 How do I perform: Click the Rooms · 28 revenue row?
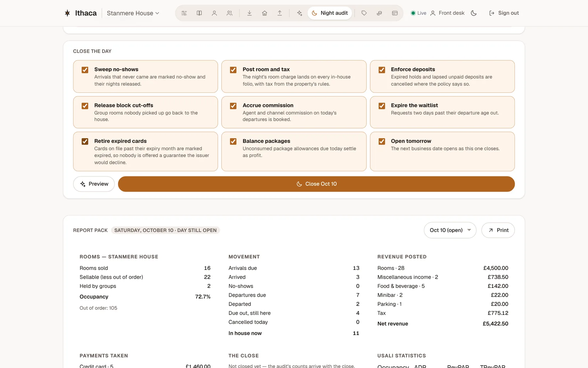point(443,268)
